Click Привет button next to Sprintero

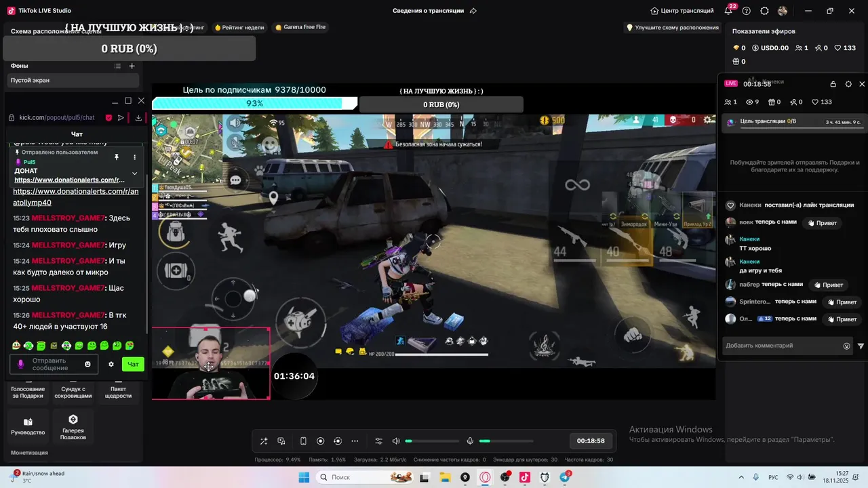[842, 302]
